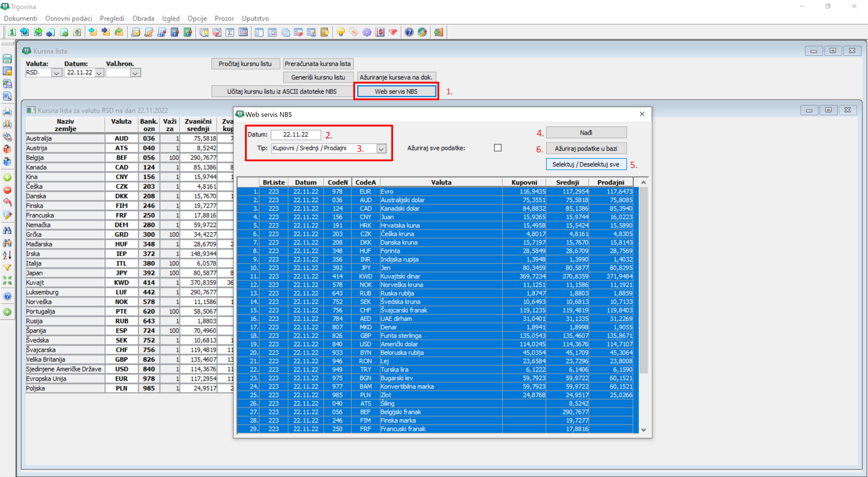This screenshot has width=868, height=477.
Task: Click the envelope toolbar icon
Action: pos(136,32)
